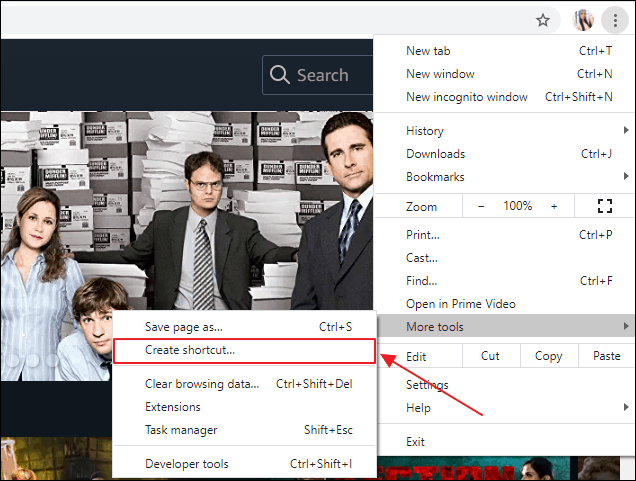Screen dimensions: 636x481
Task: Click the Edit label in menu
Action: tap(416, 357)
